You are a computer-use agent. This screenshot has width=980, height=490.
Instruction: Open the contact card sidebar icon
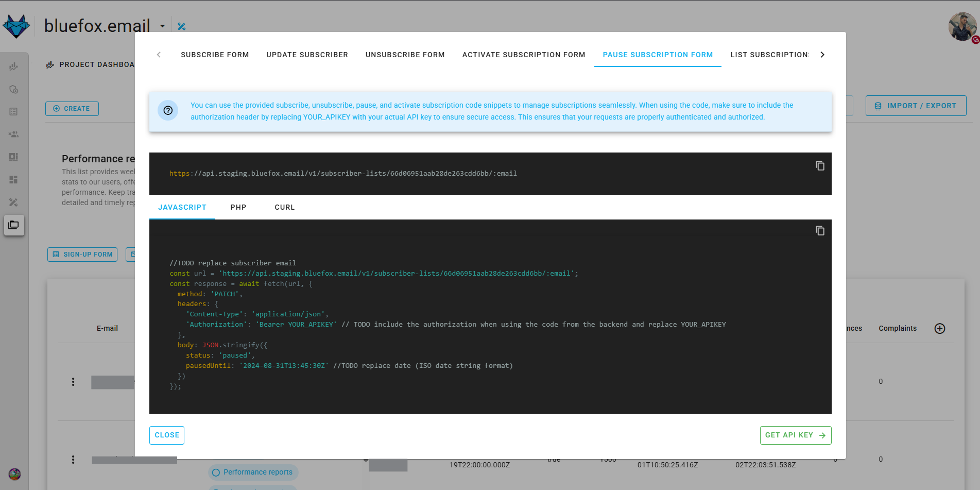tap(14, 157)
